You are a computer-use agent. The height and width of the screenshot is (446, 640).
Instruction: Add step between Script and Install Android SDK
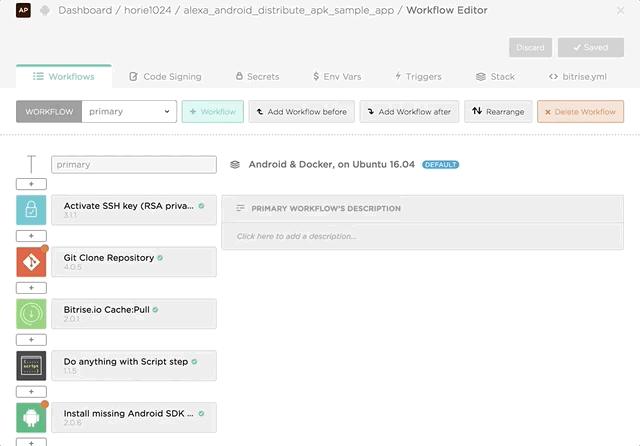coord(31,391)
